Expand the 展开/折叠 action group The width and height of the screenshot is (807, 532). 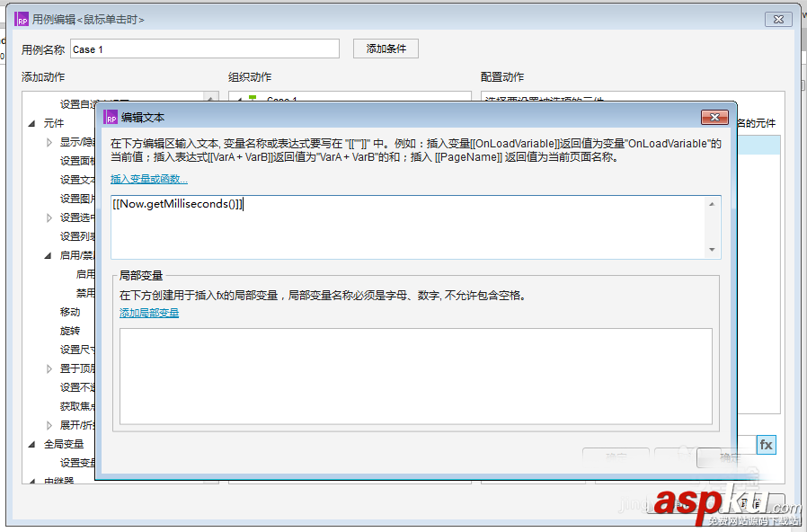[48, 424]
